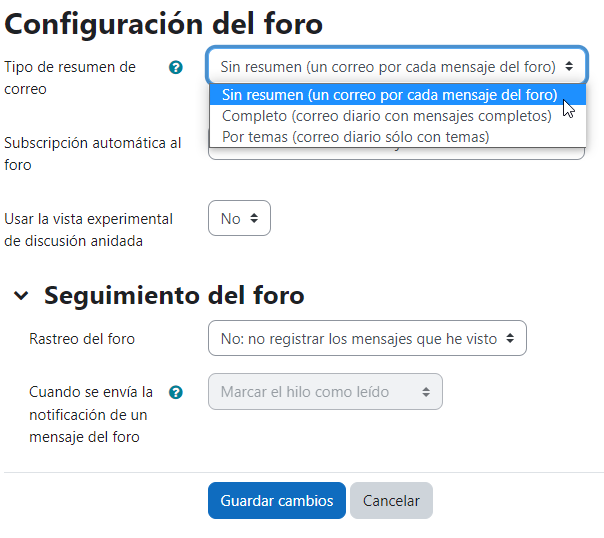604x538 pixels.
Task: Pick Por temas (correo diario sólo con temas)
Action: [x=355, y=136]
